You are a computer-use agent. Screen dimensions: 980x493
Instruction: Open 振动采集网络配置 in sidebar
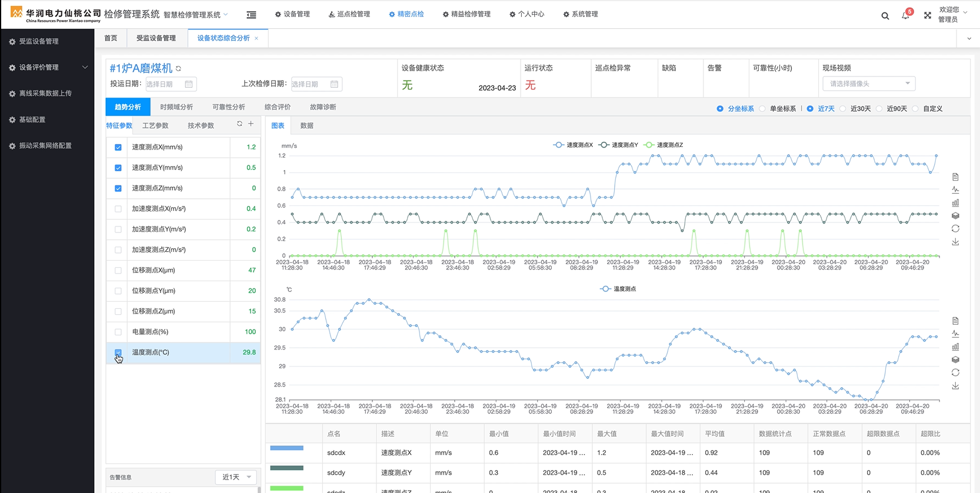(47, 146)
